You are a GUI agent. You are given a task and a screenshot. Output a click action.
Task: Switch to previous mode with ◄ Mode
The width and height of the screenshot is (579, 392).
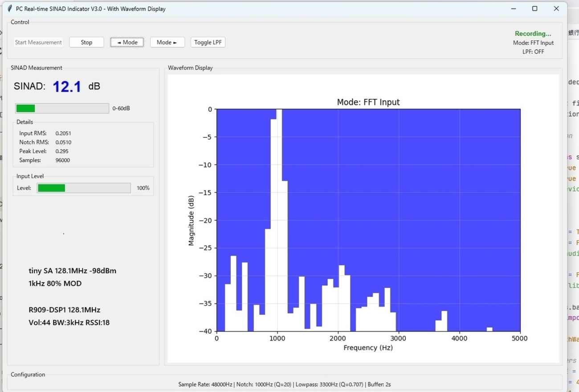(127, 42)
